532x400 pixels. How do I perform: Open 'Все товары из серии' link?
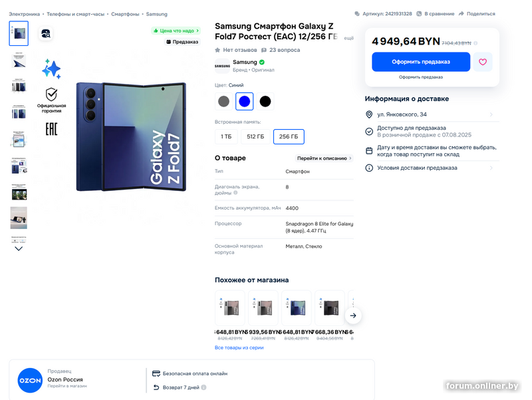coord(239,347)
